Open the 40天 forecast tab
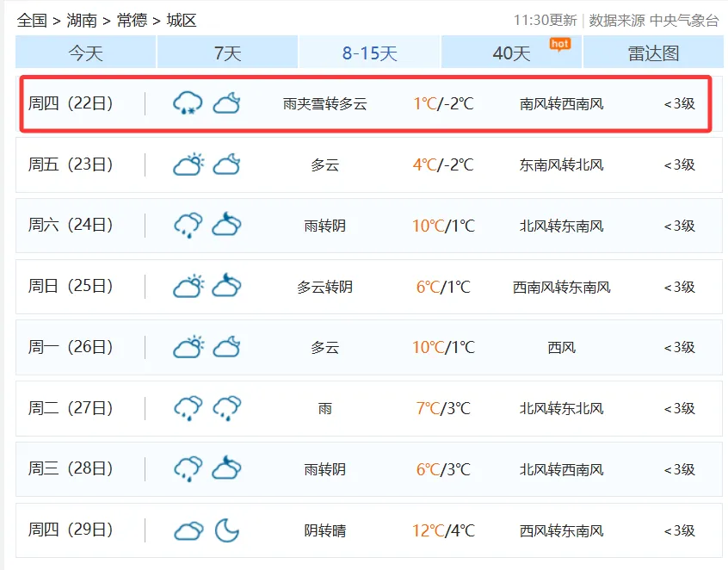 pos(512,53)
